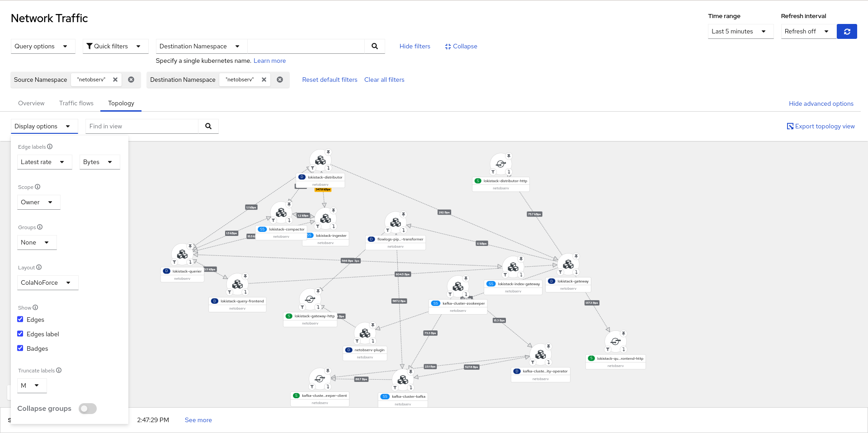Remove the Source Namespace netobserv value

click(115, 80)
